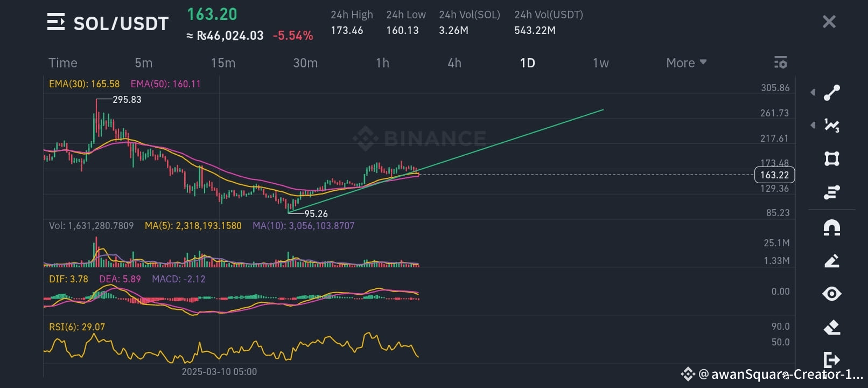Select the trend line drawing tool
This screenshot has height=388, width=868.
coord(832,93)
